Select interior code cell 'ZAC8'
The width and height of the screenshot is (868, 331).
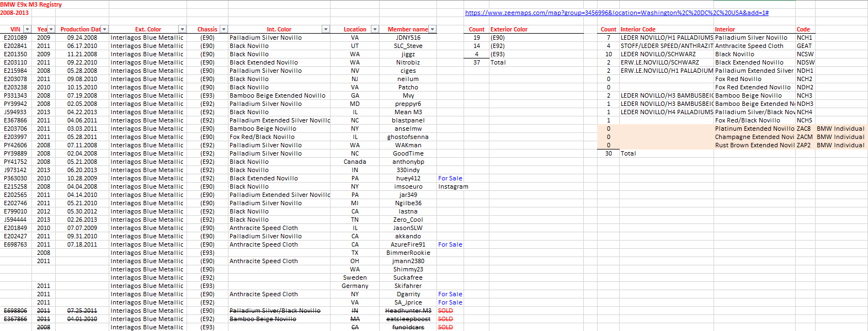(x=804, y=129)
